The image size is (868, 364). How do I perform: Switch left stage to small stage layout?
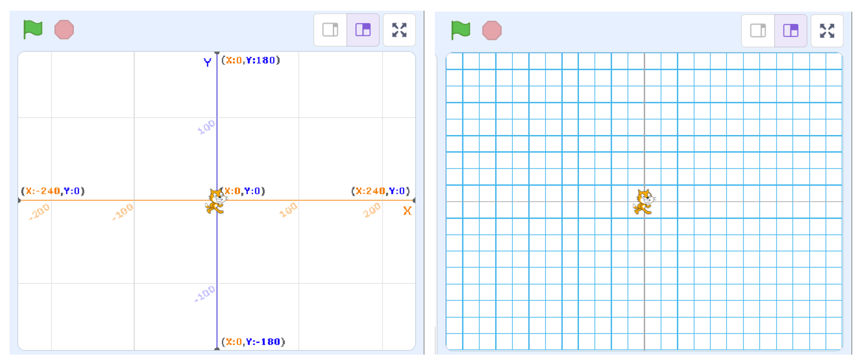[x=330, y=30]
